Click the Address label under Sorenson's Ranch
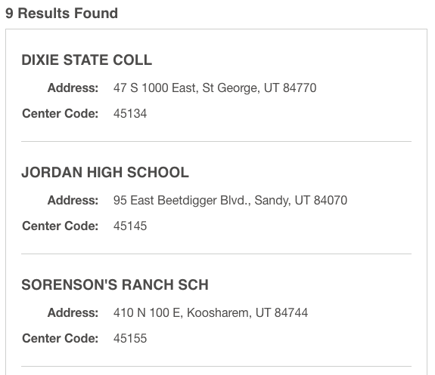 point(73,313)
